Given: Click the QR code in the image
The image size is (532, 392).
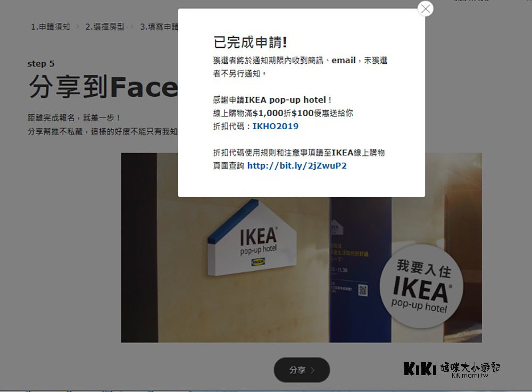Looking at the screenshot, I should (363, 290).
